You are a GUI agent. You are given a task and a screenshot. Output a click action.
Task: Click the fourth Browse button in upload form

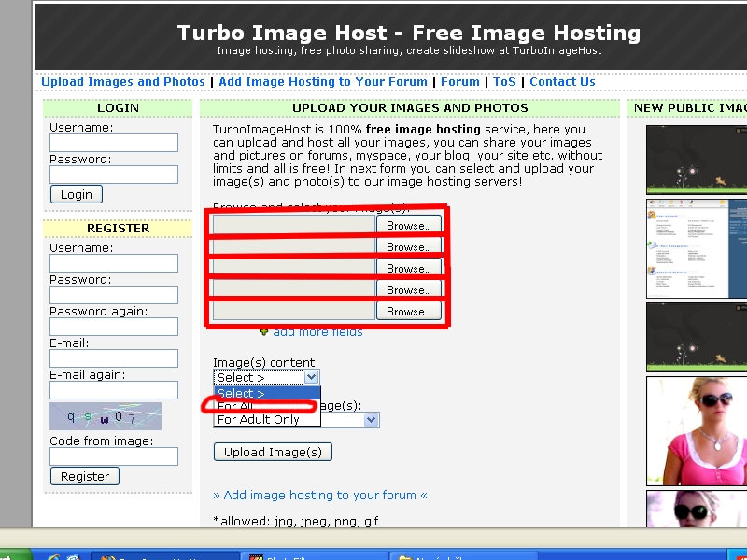coord(409,289)
